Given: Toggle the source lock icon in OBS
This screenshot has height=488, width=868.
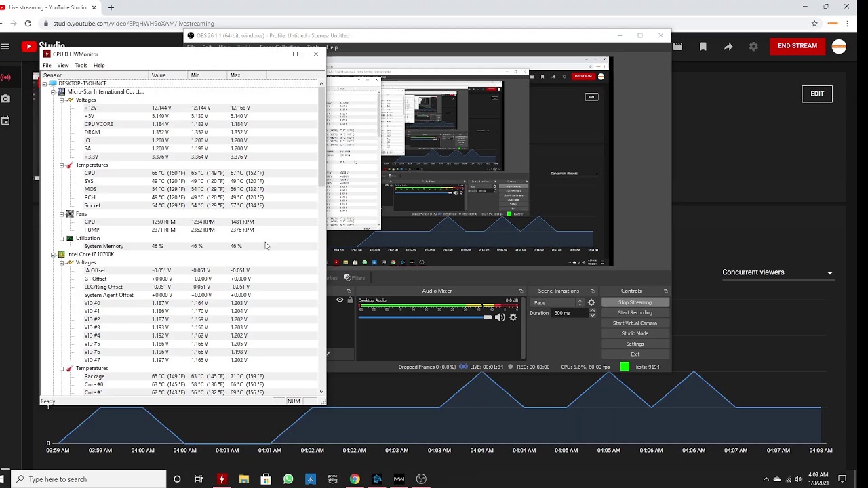Looking at the screenshot, I should tap(350, 300).
